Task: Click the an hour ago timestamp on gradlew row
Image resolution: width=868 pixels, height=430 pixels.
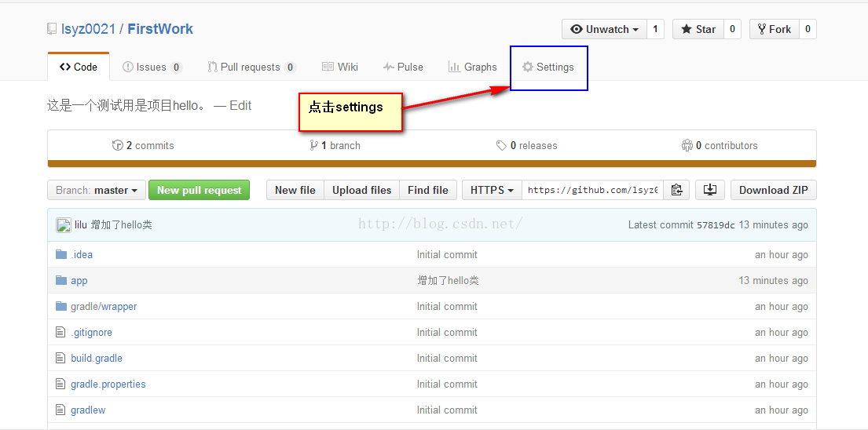Action: point(782,410)
